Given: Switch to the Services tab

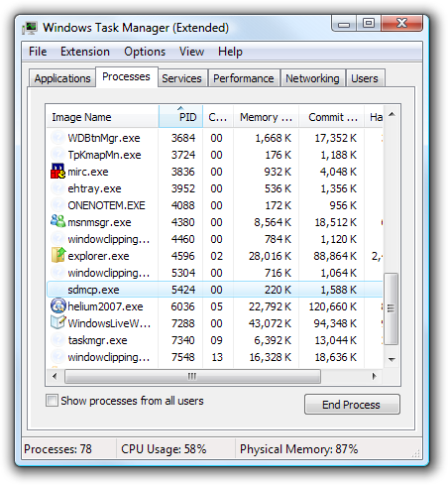Looking at the screenshot, I should 181,78.
